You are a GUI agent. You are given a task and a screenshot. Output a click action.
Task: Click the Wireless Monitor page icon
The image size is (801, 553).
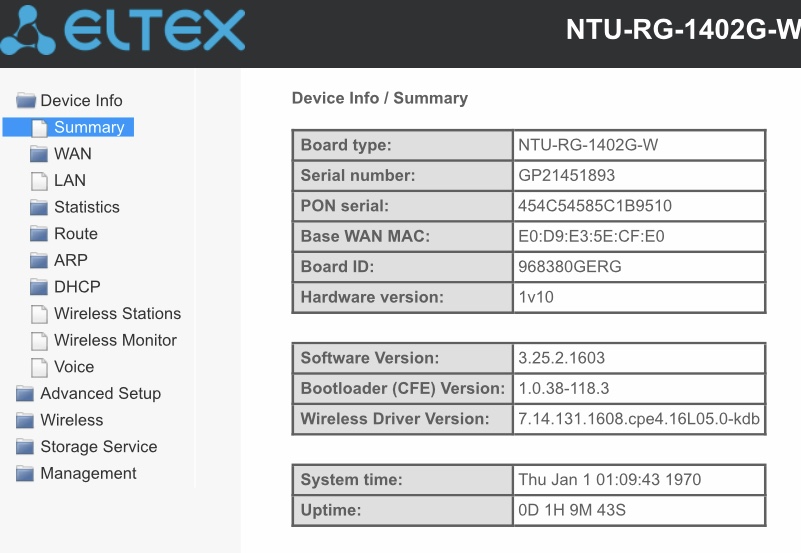(x=39, y=340)
